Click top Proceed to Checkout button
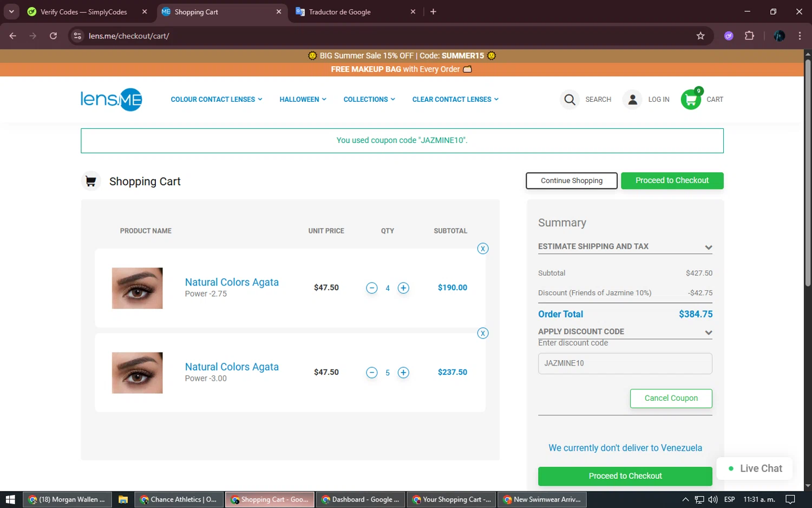This screenshot has height=508, width=812. point(672,180)
